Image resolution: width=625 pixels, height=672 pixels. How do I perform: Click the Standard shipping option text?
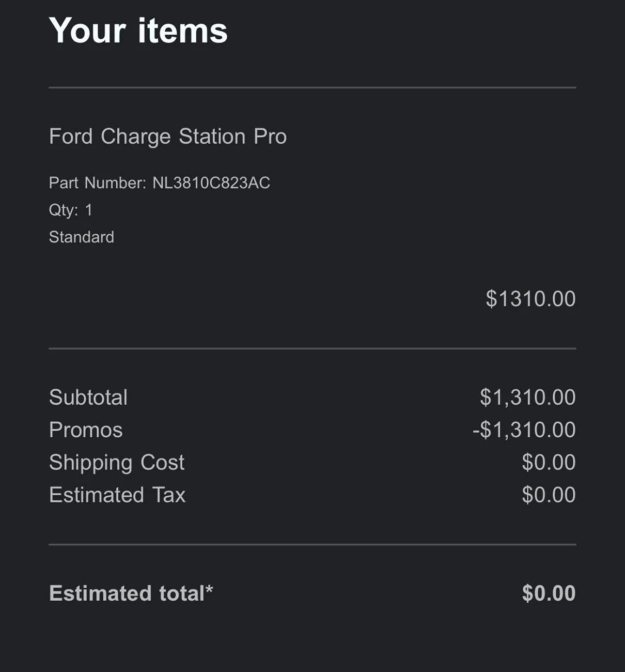(81, 237)
